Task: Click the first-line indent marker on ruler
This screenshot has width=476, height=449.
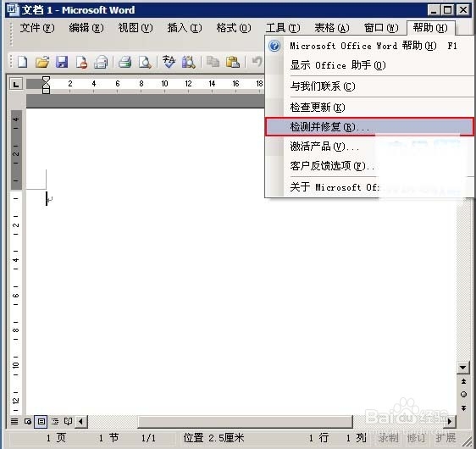Action: point(46,80)
